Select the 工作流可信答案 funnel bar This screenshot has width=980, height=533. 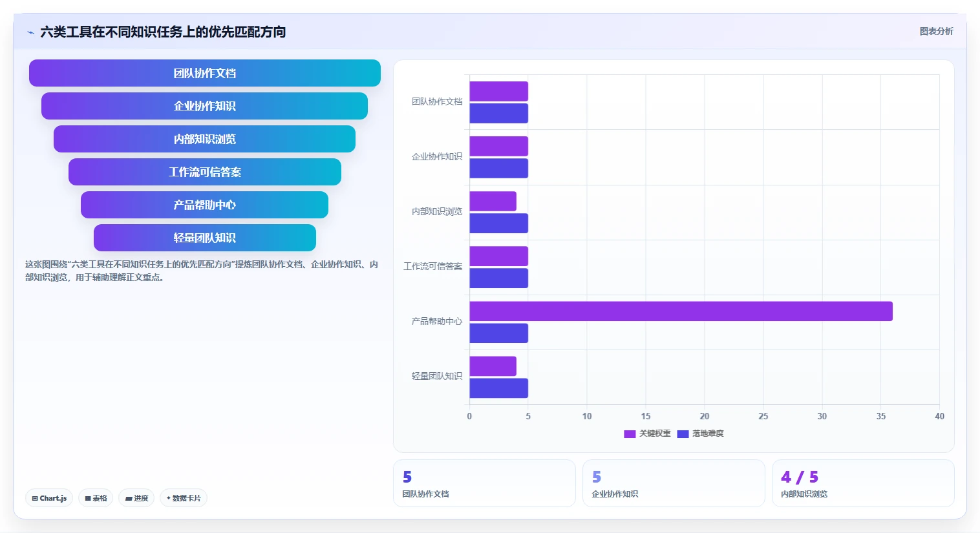pyautogui.click(x=205, y=172)
